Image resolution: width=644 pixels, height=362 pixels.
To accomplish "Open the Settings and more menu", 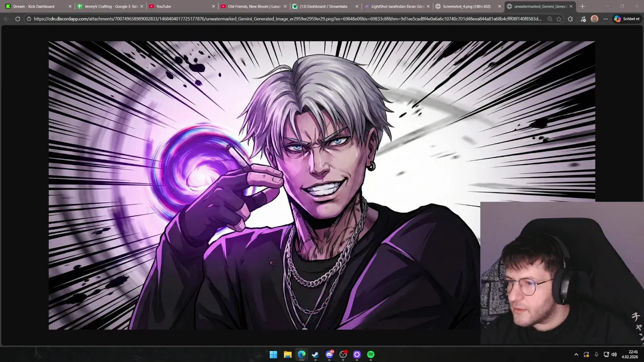I will point(605,19).
